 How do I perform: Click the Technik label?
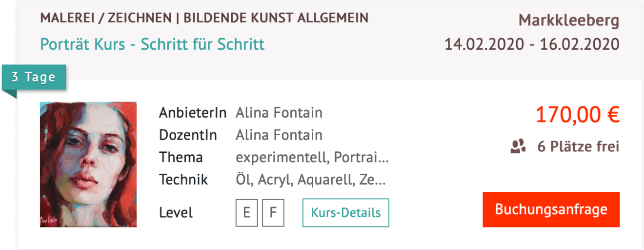point(184,180)
